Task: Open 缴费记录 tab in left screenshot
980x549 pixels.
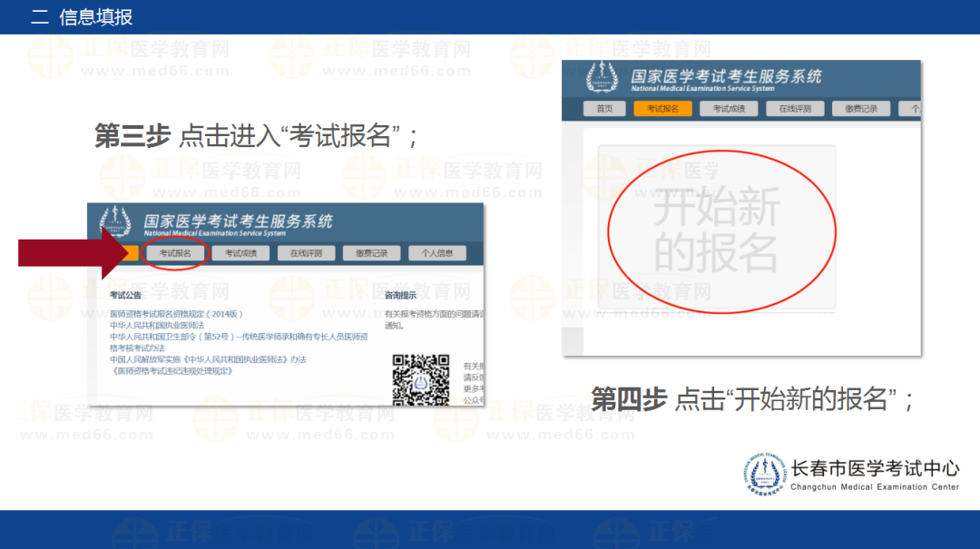Action: [x=371, y=253]
